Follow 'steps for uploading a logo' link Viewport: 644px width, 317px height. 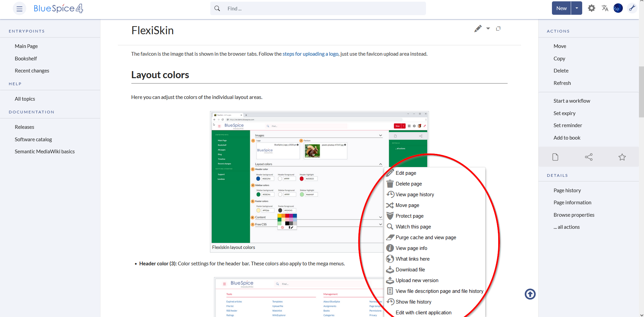coord(310,54)
